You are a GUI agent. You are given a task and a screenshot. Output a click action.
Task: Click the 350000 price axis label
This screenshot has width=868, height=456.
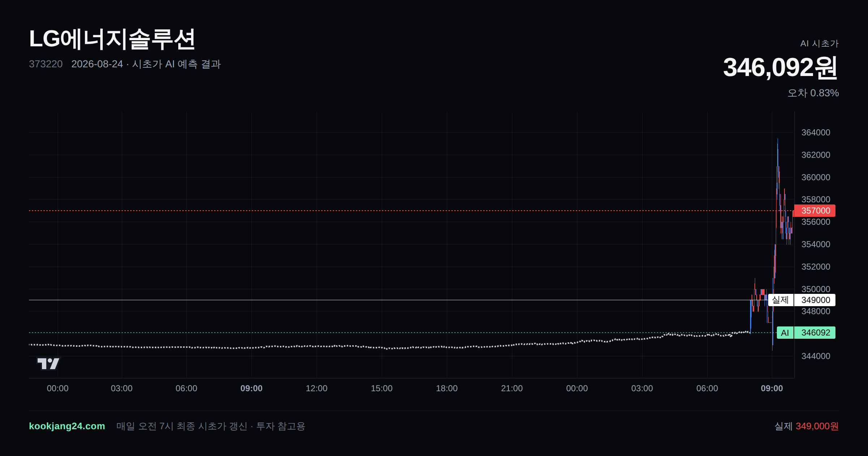pos(816,289)
